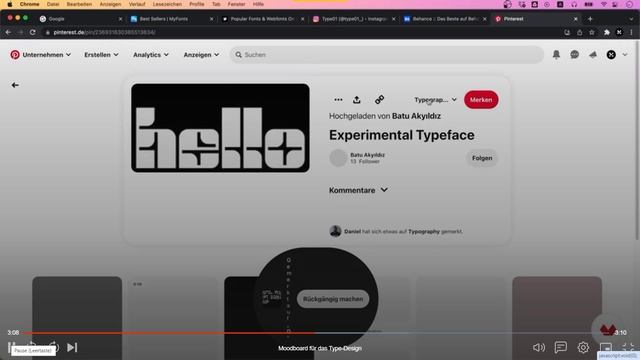The width and height of the screenshot is (640, 360).
Task: Click Batu Akyıldız's round avatar
Action: point(338,158)
